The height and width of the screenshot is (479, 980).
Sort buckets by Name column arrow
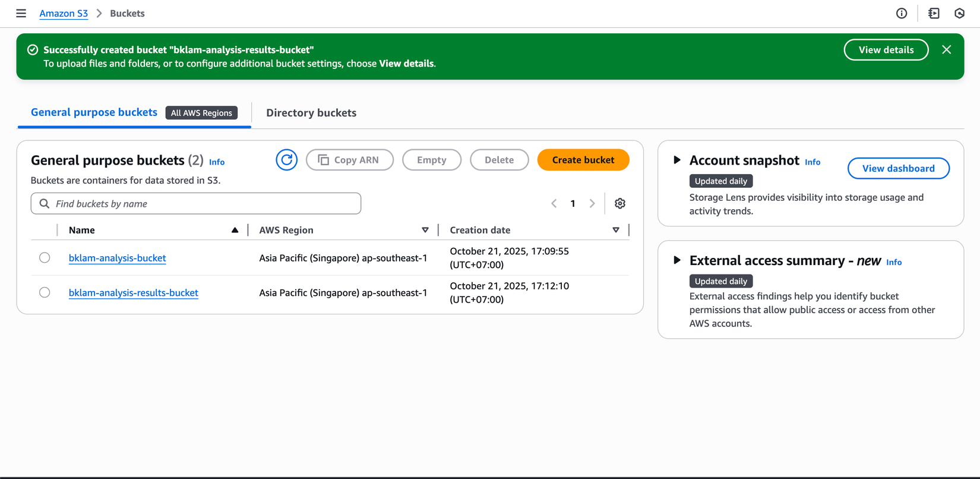click(x=235, y=230)
